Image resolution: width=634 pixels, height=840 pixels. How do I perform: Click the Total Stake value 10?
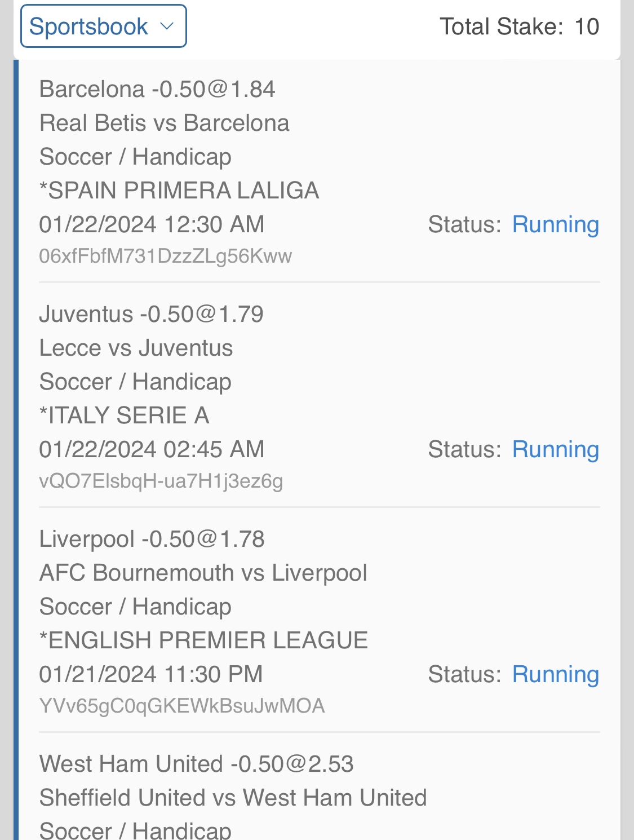coord(586,26)
